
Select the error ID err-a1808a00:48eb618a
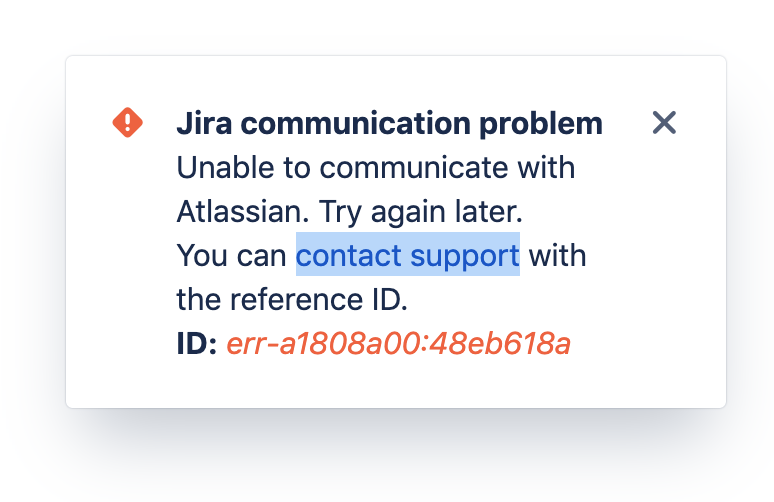[x=398, y=343]
